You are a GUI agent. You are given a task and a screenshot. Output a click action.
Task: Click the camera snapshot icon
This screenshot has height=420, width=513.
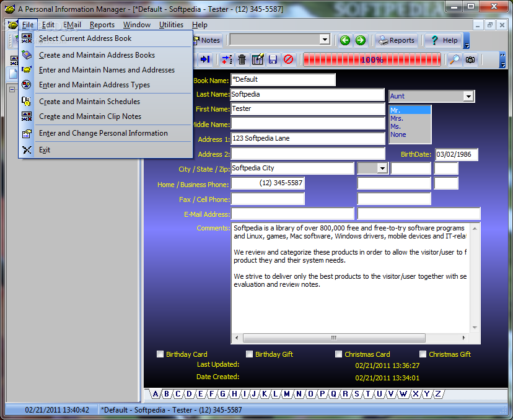(x=470, y=59)
